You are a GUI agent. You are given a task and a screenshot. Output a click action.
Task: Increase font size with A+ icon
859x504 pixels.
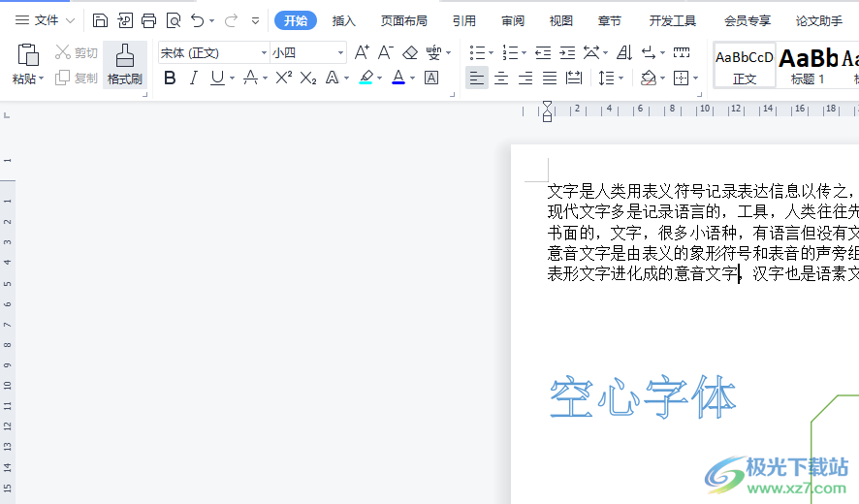click(x=362, y=52)
